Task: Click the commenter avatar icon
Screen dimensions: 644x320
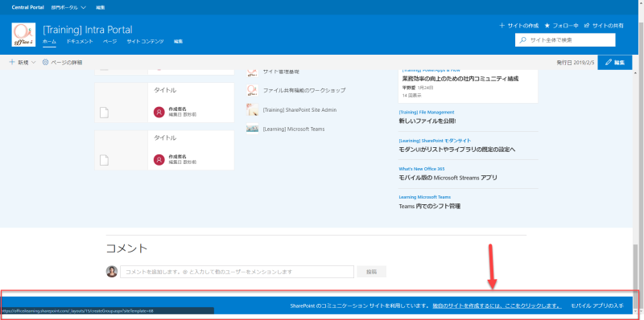Action: (x=112, y=272)
